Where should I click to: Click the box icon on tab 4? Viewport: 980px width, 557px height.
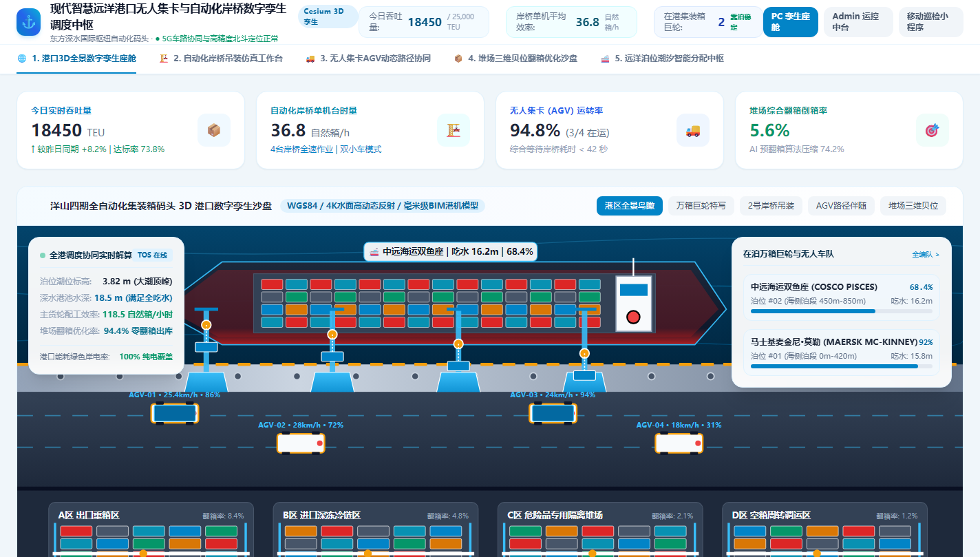(x=458, y=59)
